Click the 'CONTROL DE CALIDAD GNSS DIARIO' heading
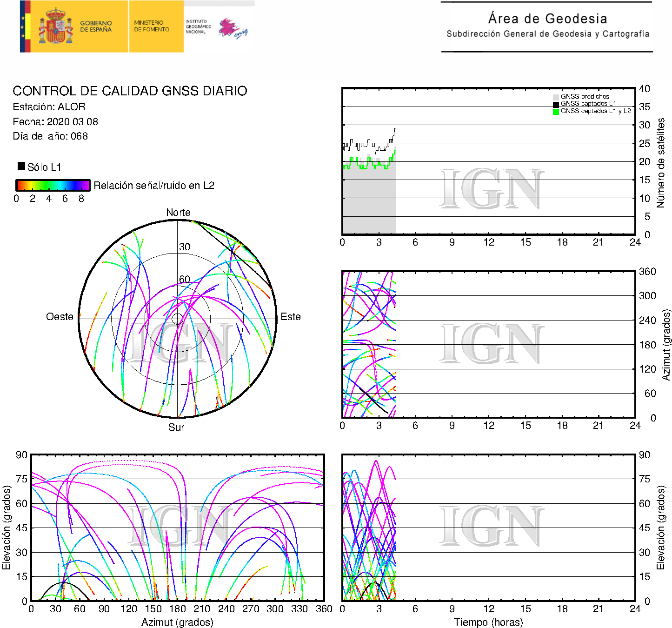672x628 pixels. click(x=130, y=91)
